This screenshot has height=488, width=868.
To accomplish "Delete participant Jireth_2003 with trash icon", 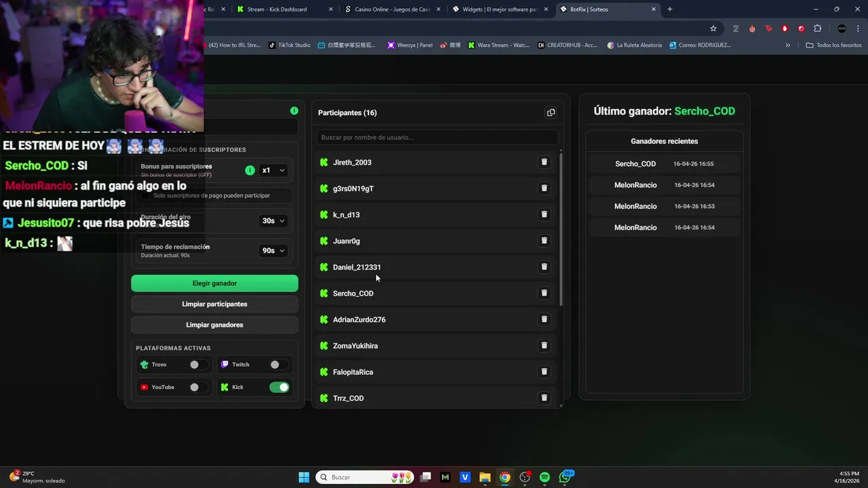I will pos(544,162).
